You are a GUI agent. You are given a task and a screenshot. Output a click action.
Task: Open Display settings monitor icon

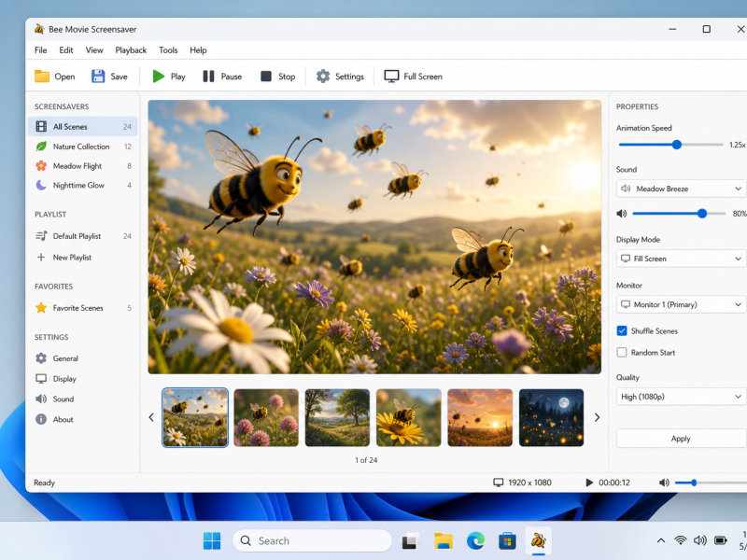41,379
